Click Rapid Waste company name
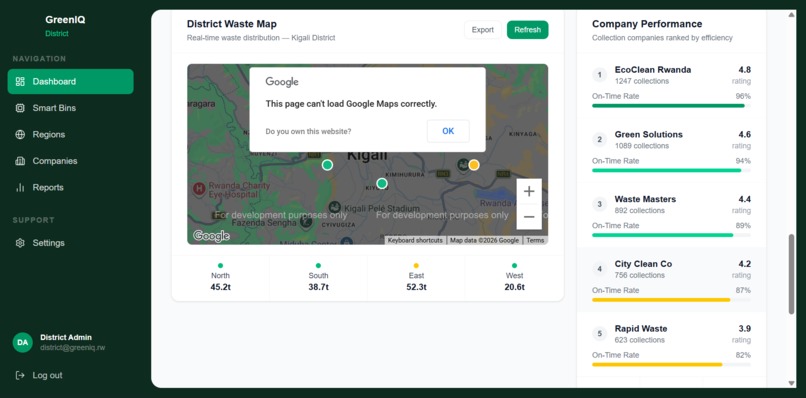Screen dimensions: 806x398 [x=641, y=329]
